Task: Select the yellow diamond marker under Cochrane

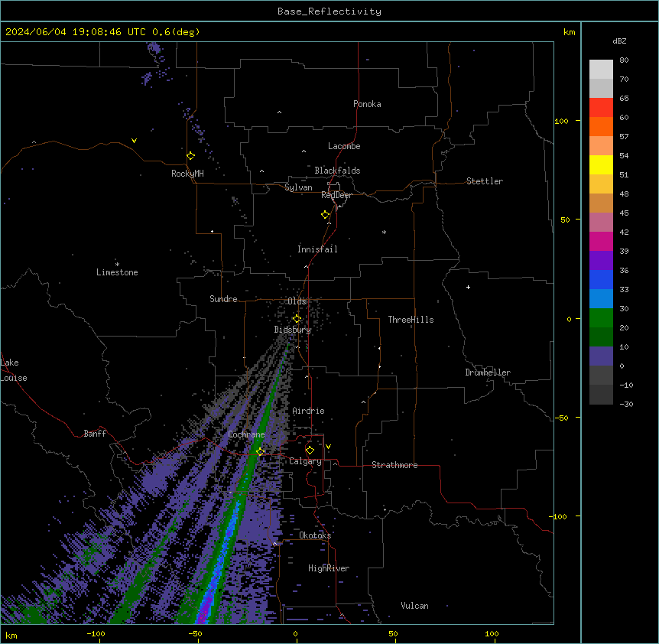Action: tap(260, 451)
